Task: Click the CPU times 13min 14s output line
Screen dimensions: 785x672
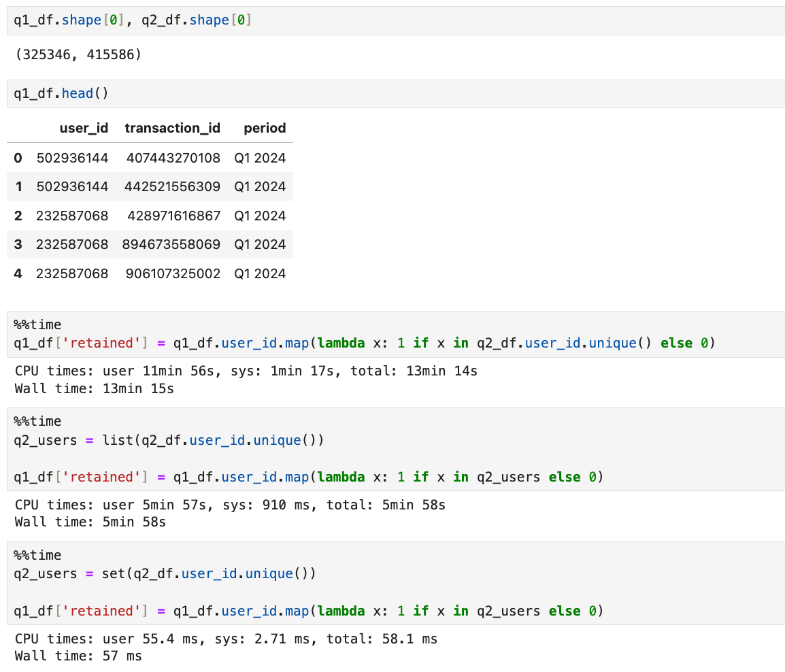Action: [246, 371]
